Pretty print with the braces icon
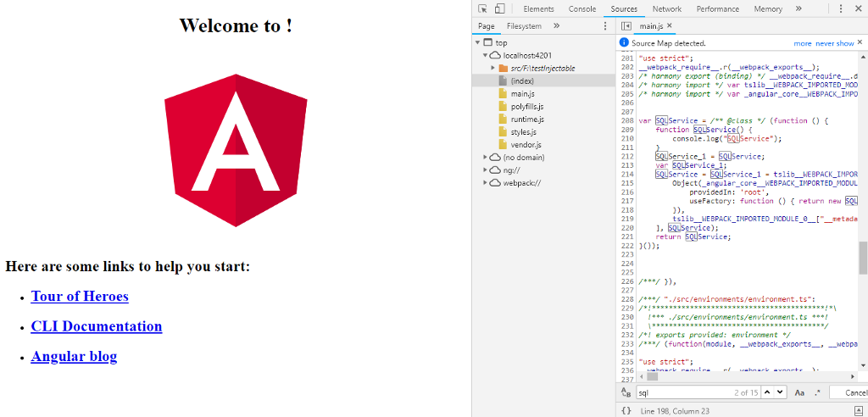 (626, 410)
